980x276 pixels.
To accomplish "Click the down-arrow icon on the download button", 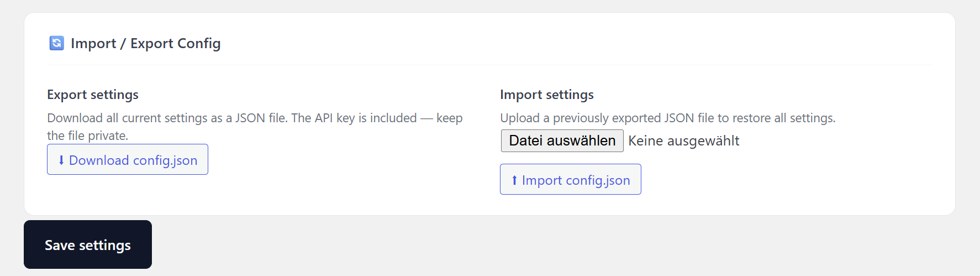I will point(61,160).
